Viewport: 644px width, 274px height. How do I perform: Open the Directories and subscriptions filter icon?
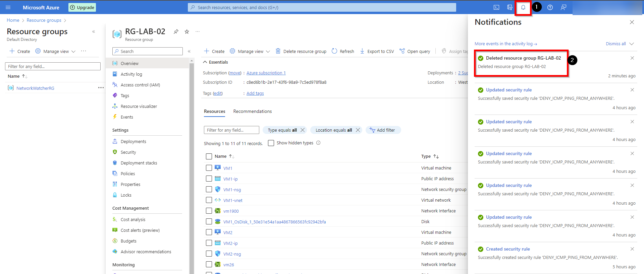[510, 7]
